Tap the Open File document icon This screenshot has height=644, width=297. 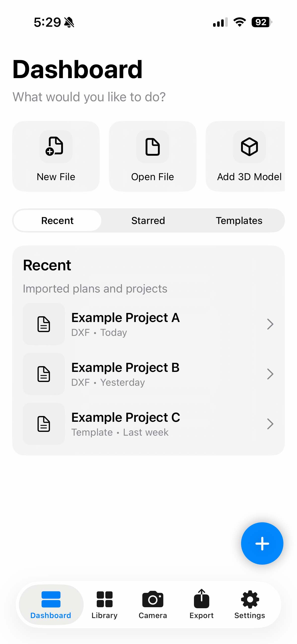[x=152, y=146]
